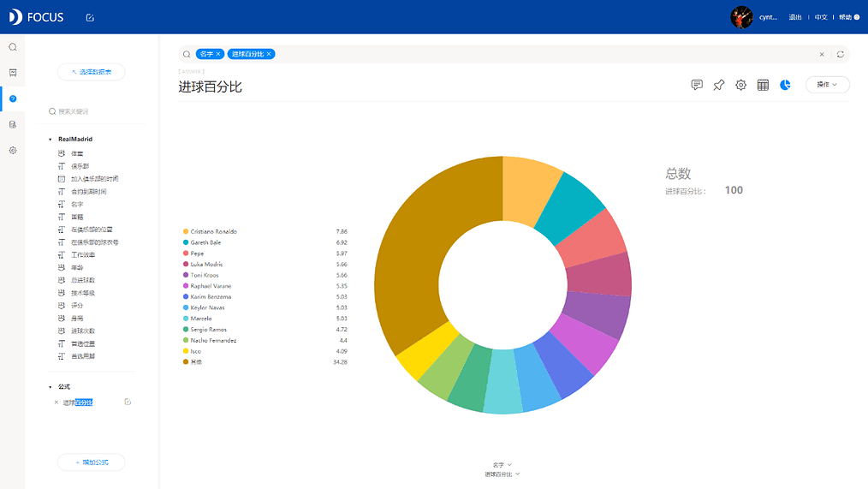Click Cristiano Ronaldo legend color dot
Viewport: 868px width, 489px height.
[186, 231]
